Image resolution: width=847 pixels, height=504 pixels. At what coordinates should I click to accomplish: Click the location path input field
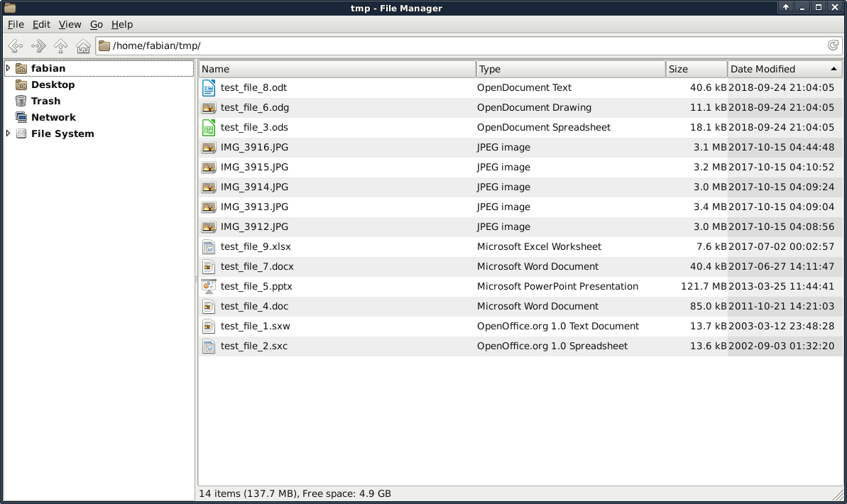click(461, 46)
